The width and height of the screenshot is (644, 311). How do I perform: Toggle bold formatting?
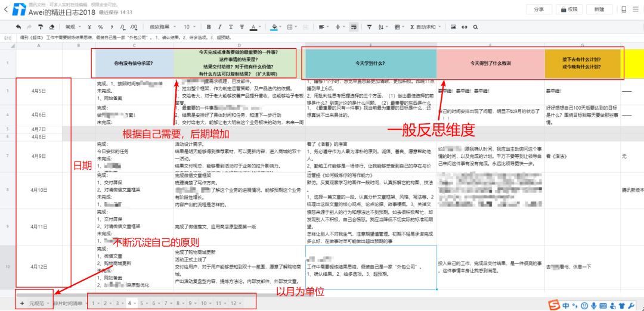[x=209, y=27]
